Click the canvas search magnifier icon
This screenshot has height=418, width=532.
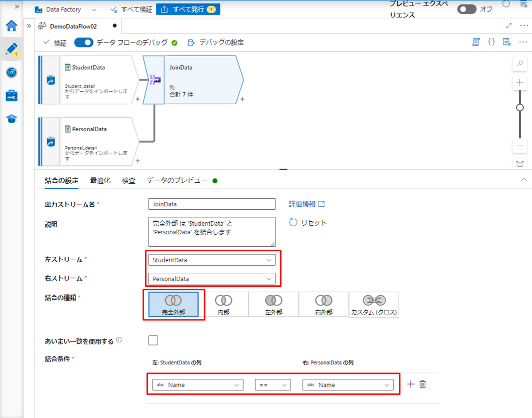tap(519, 64)
